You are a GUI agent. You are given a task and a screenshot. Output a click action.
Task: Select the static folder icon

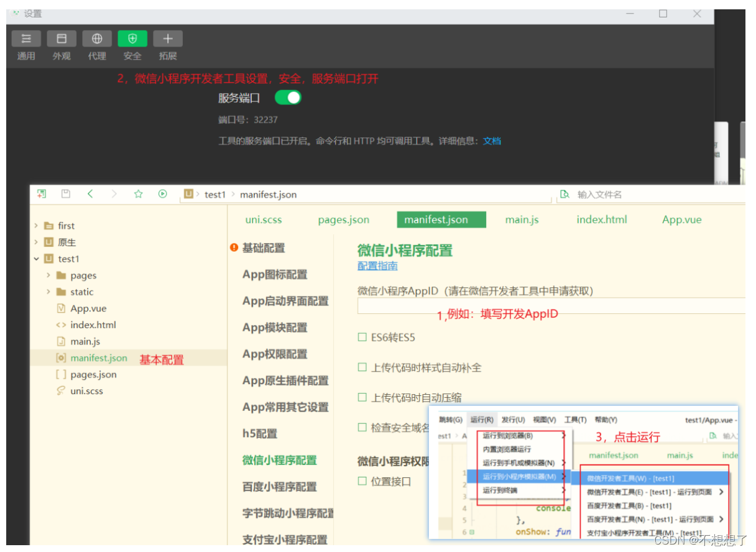tap(61, 292)
